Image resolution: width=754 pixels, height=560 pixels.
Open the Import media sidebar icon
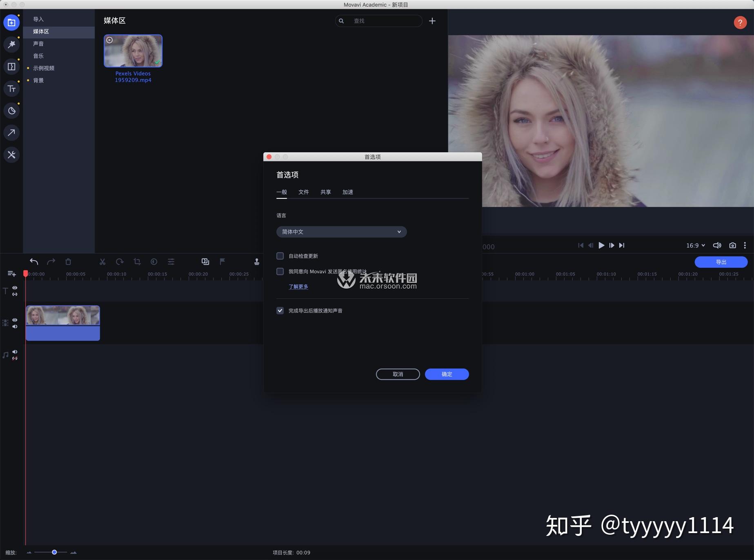click(x=11, y=22)
